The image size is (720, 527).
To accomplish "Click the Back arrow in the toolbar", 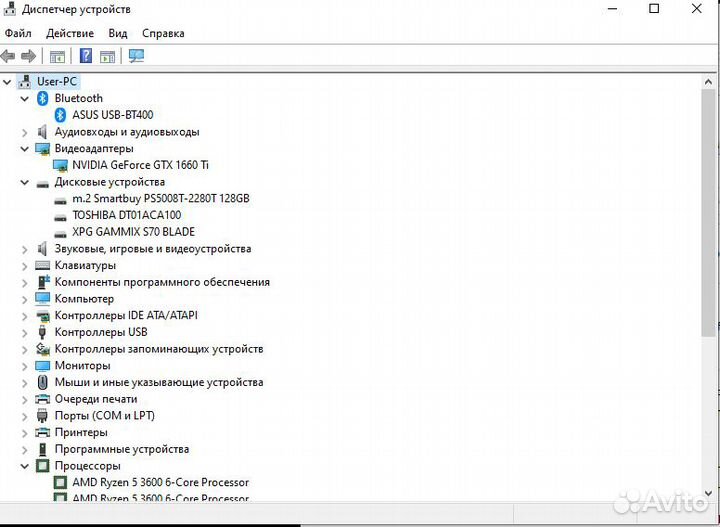I will (9, 56).
